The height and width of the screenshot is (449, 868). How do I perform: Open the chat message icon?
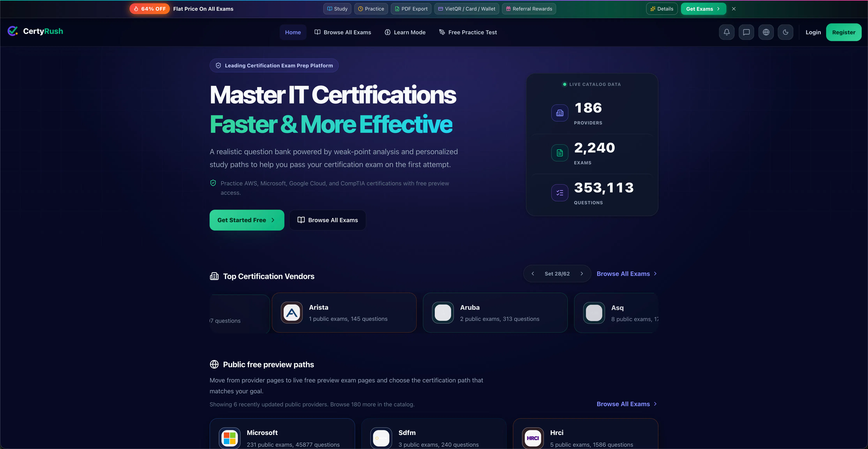coord(746,32)
